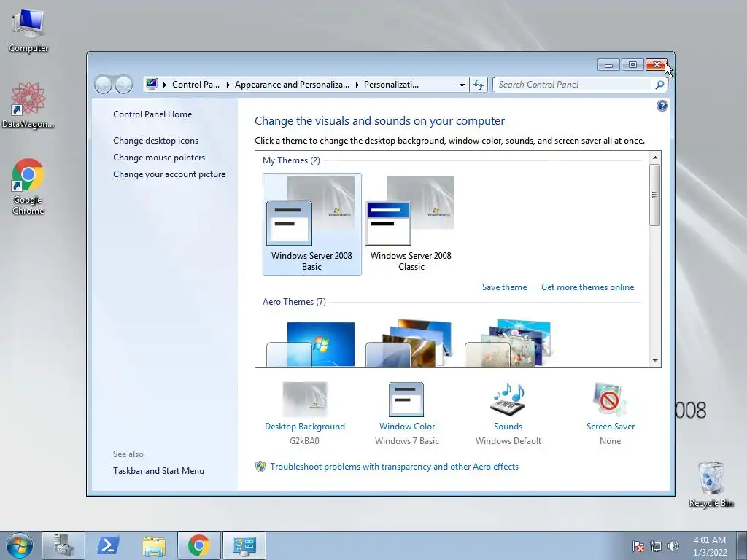Click the themes list scroll down arrow
Screen dimensions: 747x560
click(x=654, y=361)
